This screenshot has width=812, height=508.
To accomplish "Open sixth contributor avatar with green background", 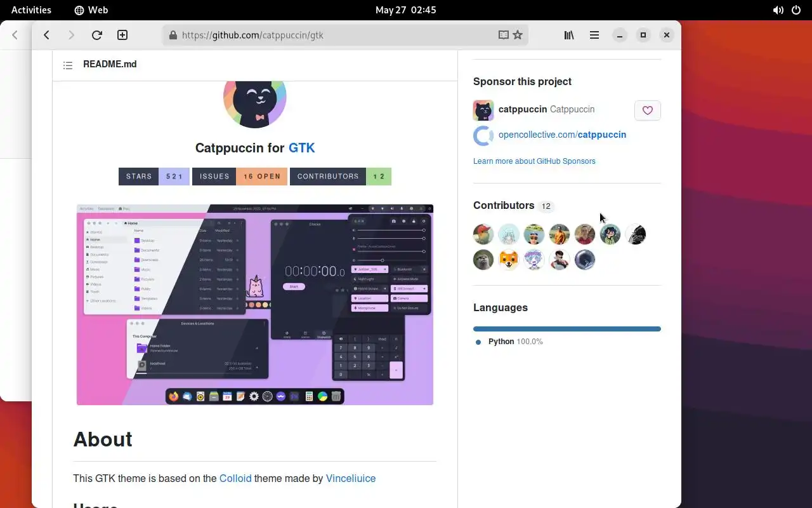I will coord(610,234).
